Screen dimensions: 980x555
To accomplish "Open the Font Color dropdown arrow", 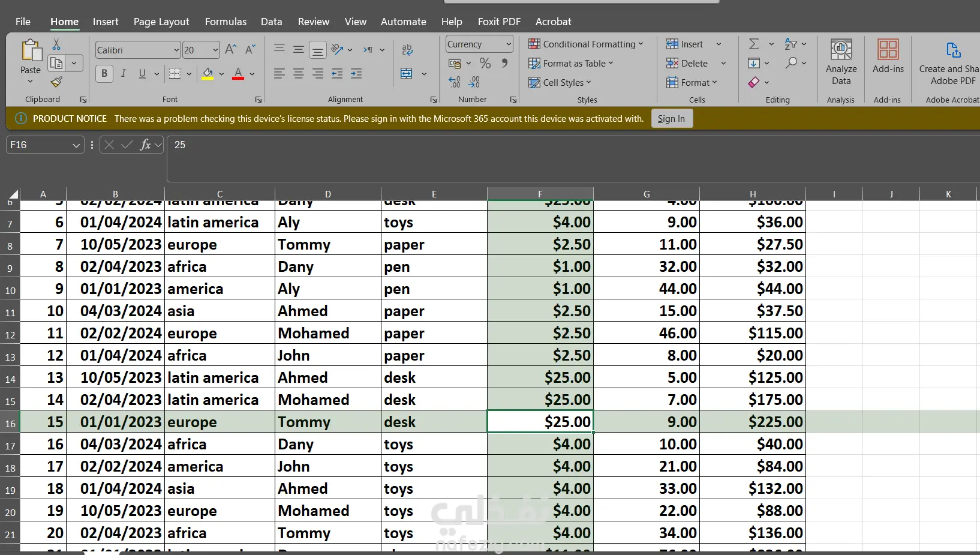I will (x=252, y=74).
